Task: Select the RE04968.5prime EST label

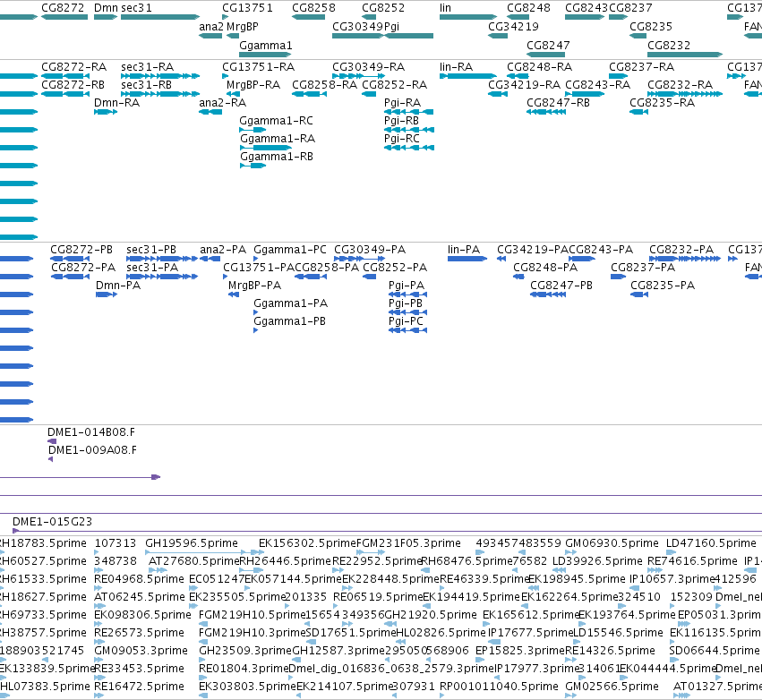Action: coord(139,578)
